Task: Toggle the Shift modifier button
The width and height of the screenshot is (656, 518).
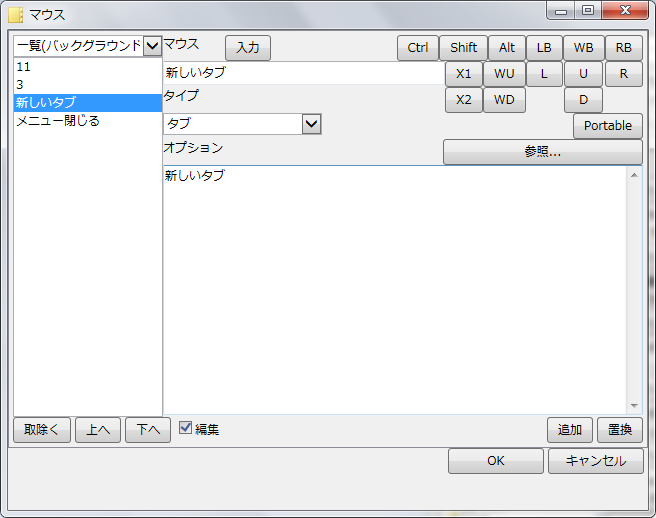Action: (x=463, y=48)
